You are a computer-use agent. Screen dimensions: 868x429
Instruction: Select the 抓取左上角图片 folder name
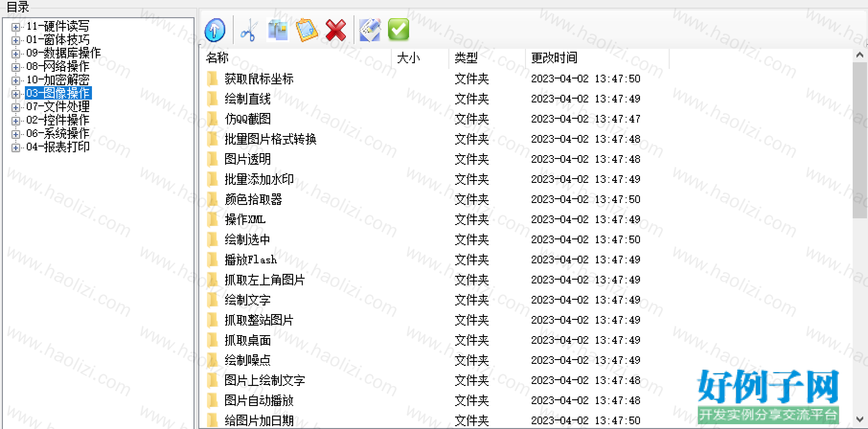coord(265,280)
